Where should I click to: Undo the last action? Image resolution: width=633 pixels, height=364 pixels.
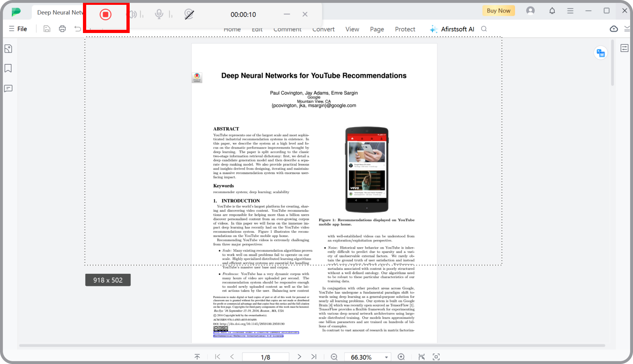coord(78,29)
